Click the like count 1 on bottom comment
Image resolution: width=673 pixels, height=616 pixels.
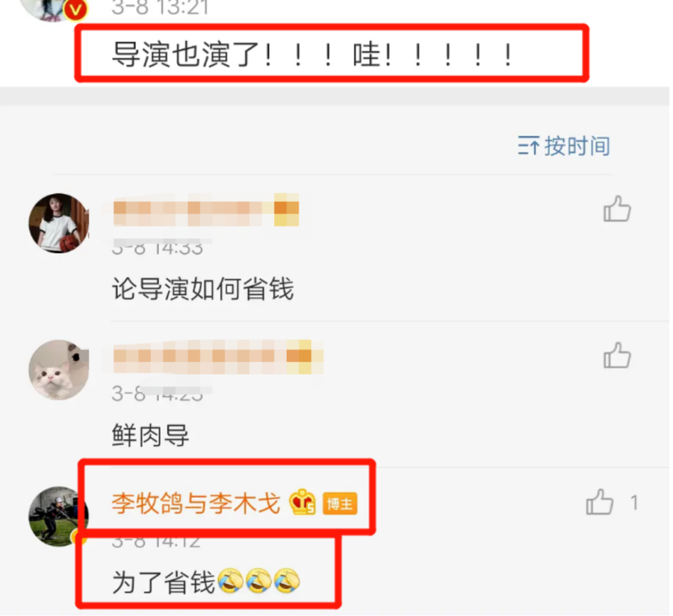click(634, 503)
